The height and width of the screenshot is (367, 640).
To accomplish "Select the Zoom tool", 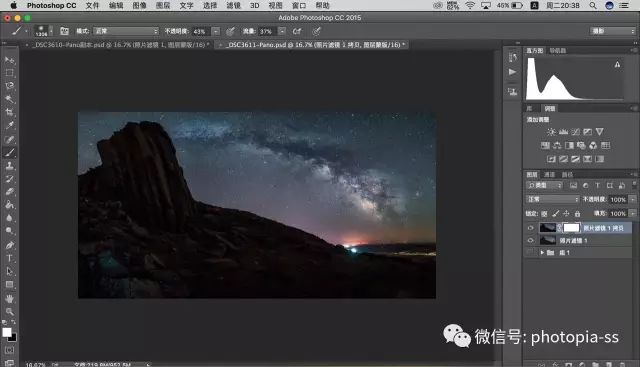I will pyautogui.click(x=9, y=312).
